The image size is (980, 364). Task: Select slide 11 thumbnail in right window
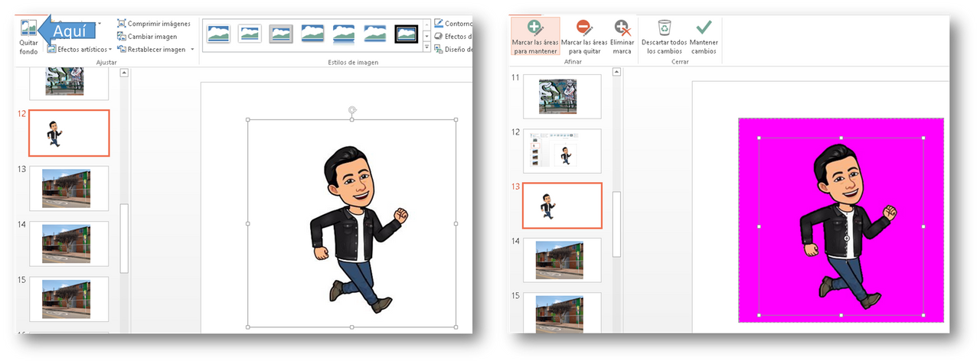point(561,96)
